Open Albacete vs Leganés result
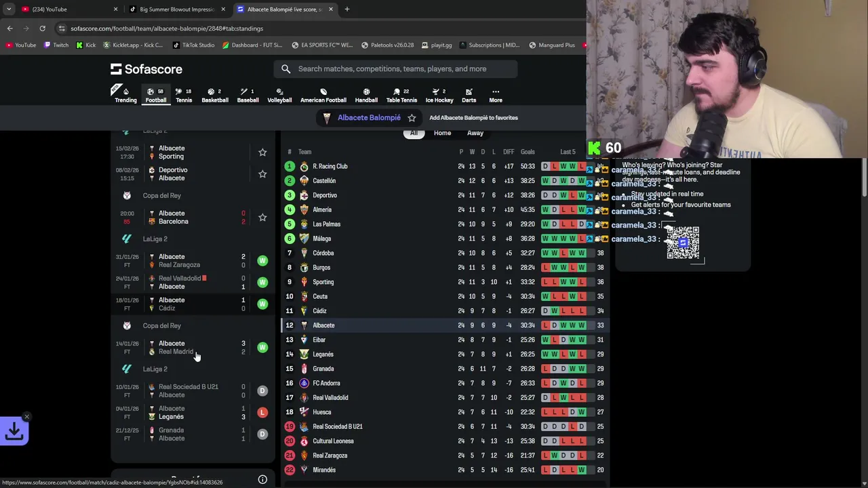 click(193, 413)
